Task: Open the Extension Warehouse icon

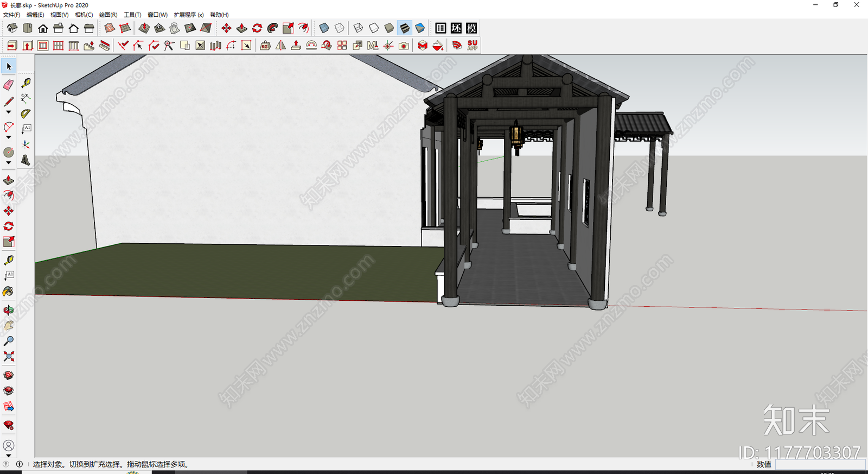Action: pyautogui.click(x=9, y=391)
